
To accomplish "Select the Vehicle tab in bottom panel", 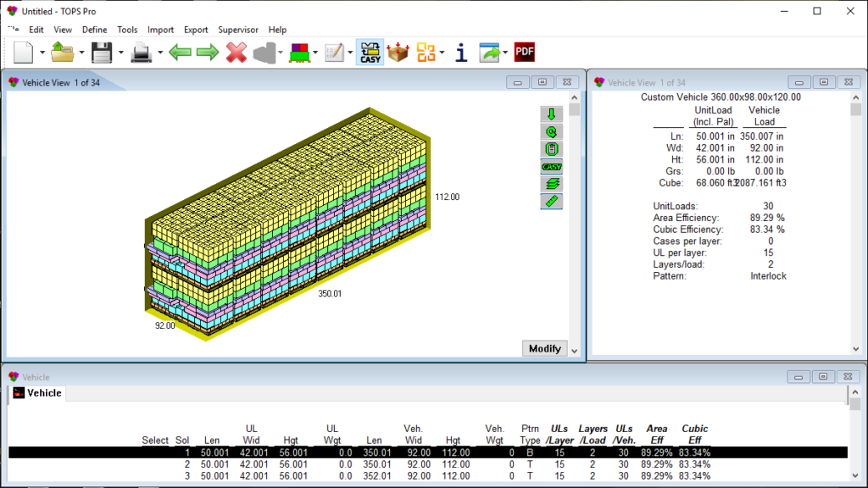I will point(37,393).
